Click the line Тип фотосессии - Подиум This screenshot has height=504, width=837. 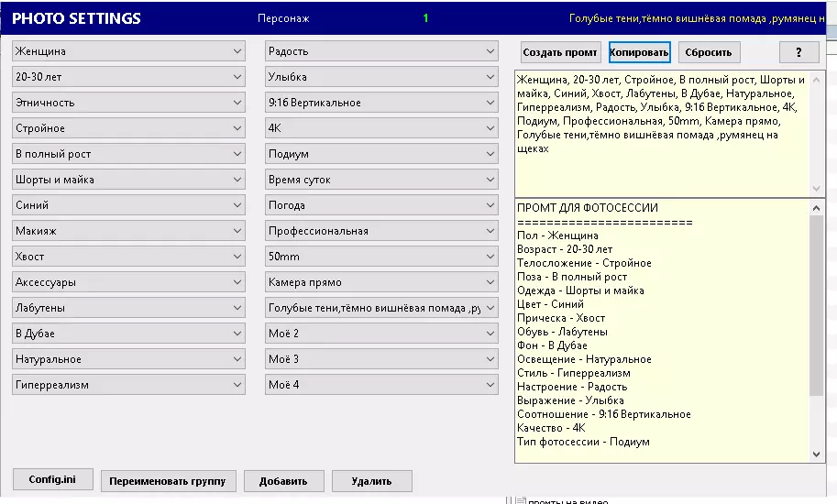click(x=583, y=442)
